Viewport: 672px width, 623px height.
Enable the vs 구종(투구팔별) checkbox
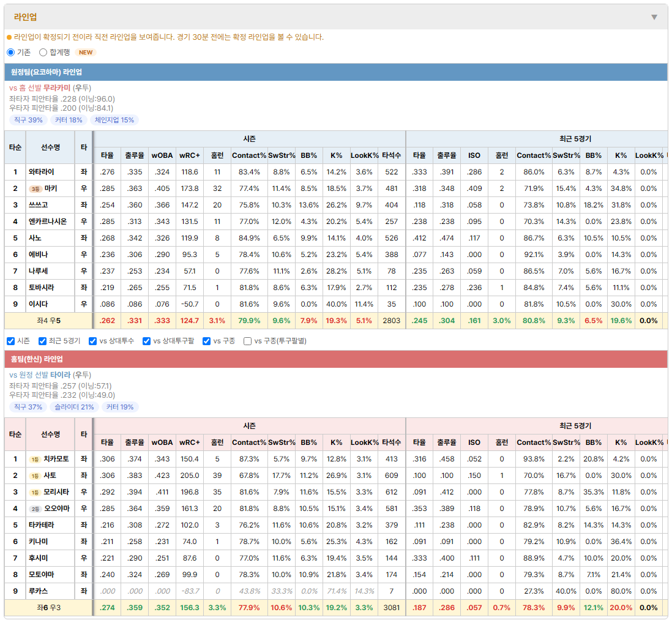(247, 341)
